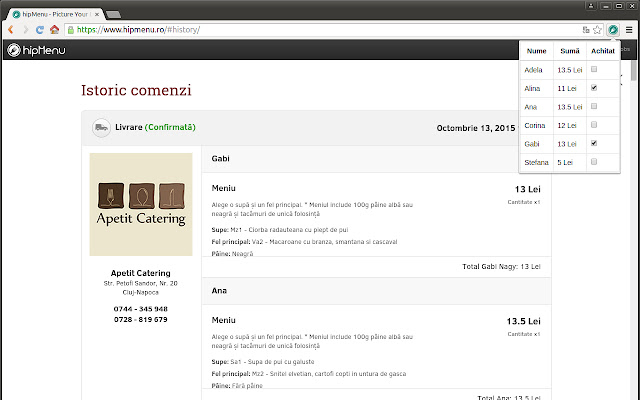Click the Livrare (Confirmată) status text
640x400 pixels.
(155, 127)
